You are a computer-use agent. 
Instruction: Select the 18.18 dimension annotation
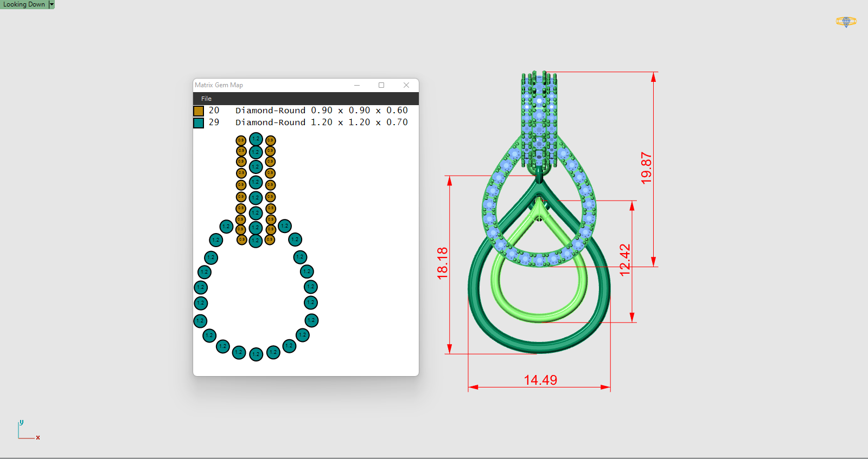pyautogui.click(x=443, y=263)
